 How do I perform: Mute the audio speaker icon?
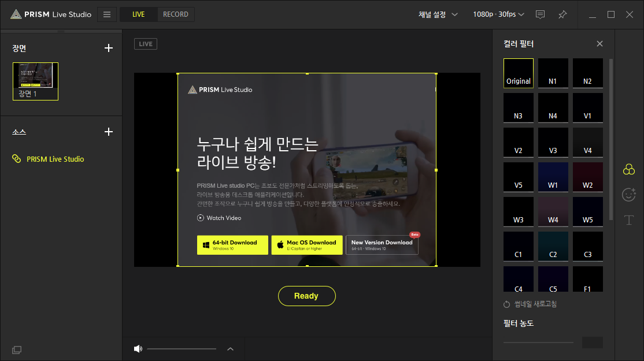pos(138,349)
